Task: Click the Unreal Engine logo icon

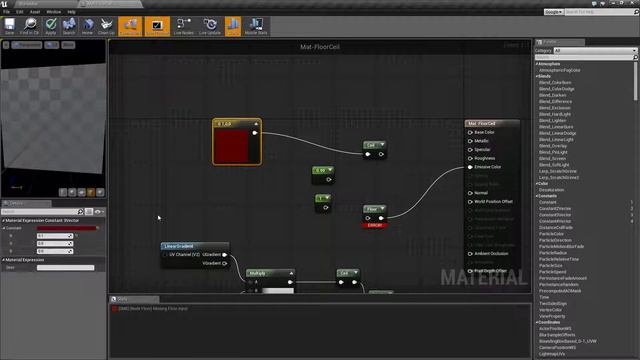Action: (4, 4)
